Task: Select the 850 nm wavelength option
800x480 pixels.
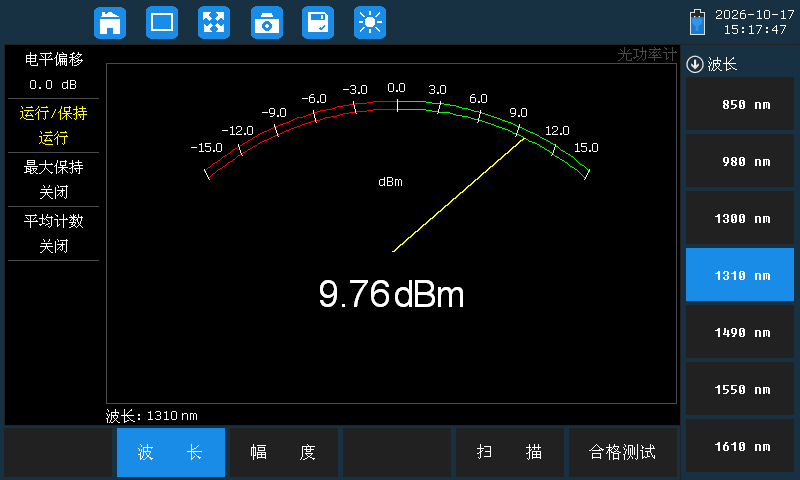Action: [740, 105]
